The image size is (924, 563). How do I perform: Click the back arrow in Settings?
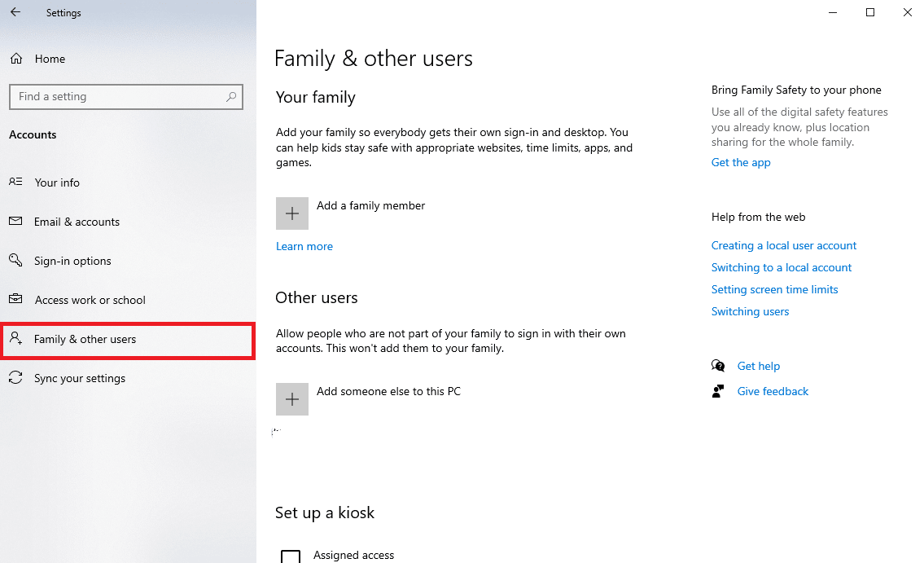15,11
